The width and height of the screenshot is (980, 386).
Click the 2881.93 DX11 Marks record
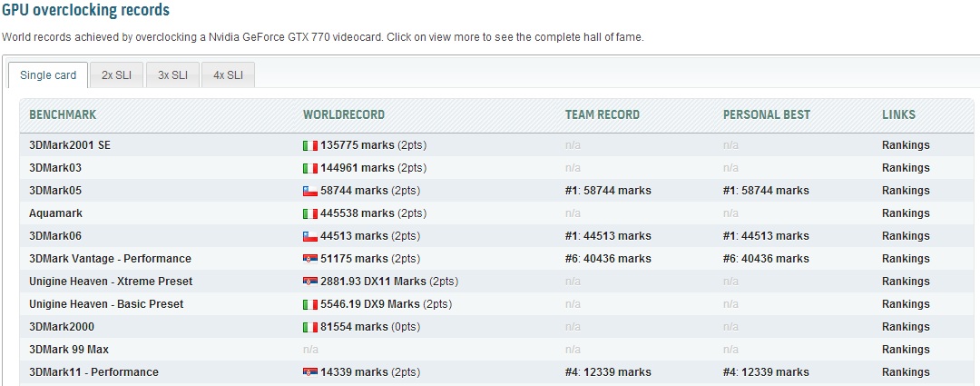pos(373,282)
